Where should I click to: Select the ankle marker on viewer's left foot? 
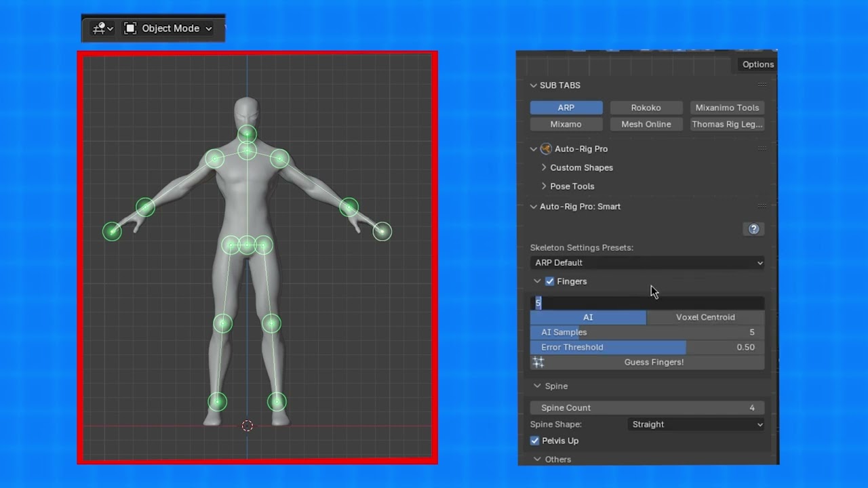coord(217,402)
